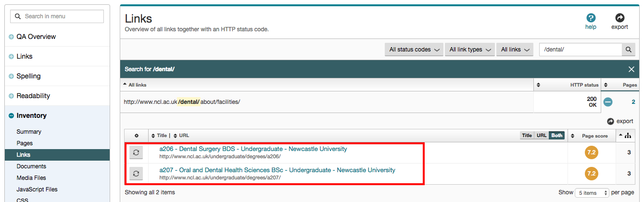Close the search results banner with X
644x202 pixels.
pyautogui.click(x=631, y=69)
